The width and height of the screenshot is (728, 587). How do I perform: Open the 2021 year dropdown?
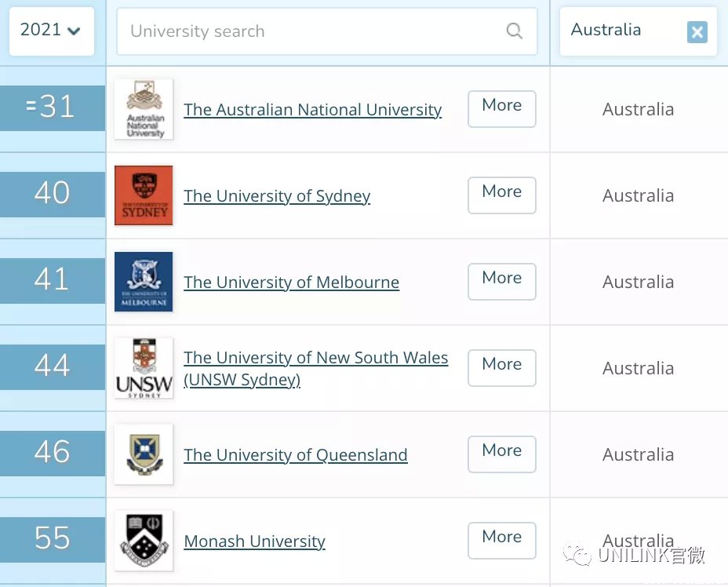pyautogui.click(x=52, y=31)
